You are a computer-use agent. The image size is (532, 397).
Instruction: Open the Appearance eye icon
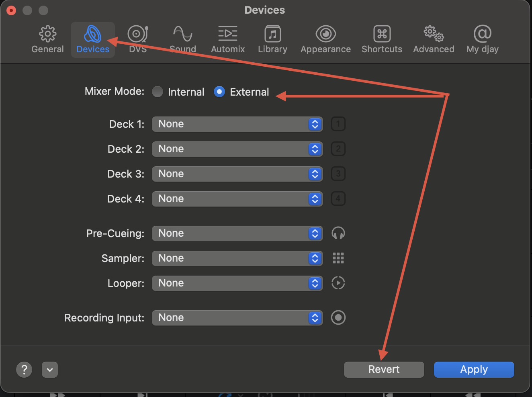tap(325, 35)
